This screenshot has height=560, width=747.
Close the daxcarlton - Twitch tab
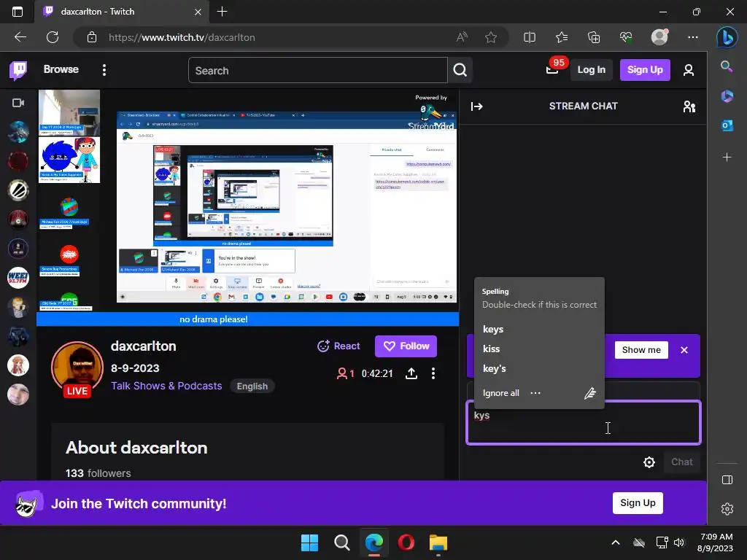pos(198,12)
